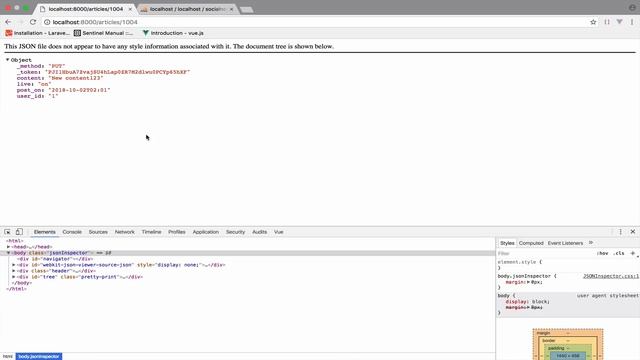Close the DevTools panel
640x360 pixels.
[x=633, y=232]
